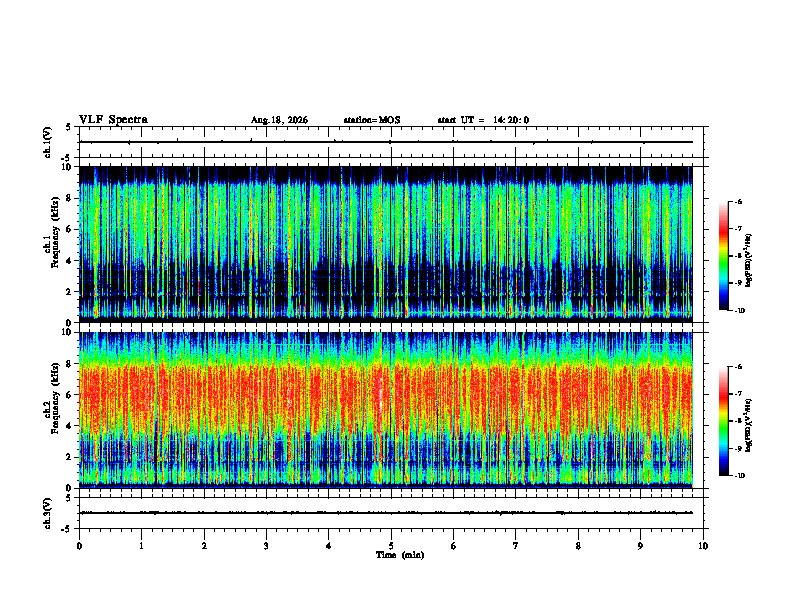The height and width of the screenshot is (612, 792).
Task: Click time-axis tick label '3'
Action: coord(266,546)
